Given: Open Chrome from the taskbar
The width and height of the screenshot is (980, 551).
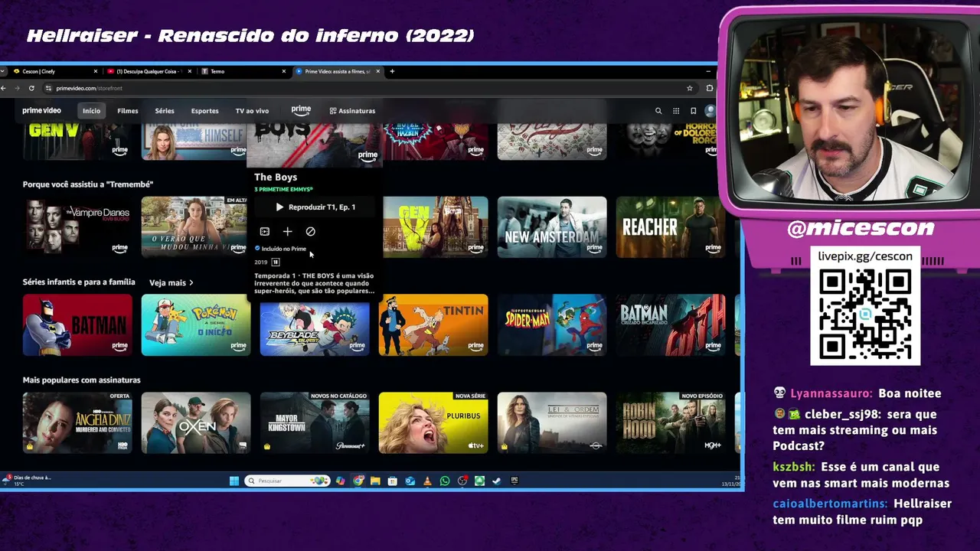Looking at the screenshot, I should (358, 481).
